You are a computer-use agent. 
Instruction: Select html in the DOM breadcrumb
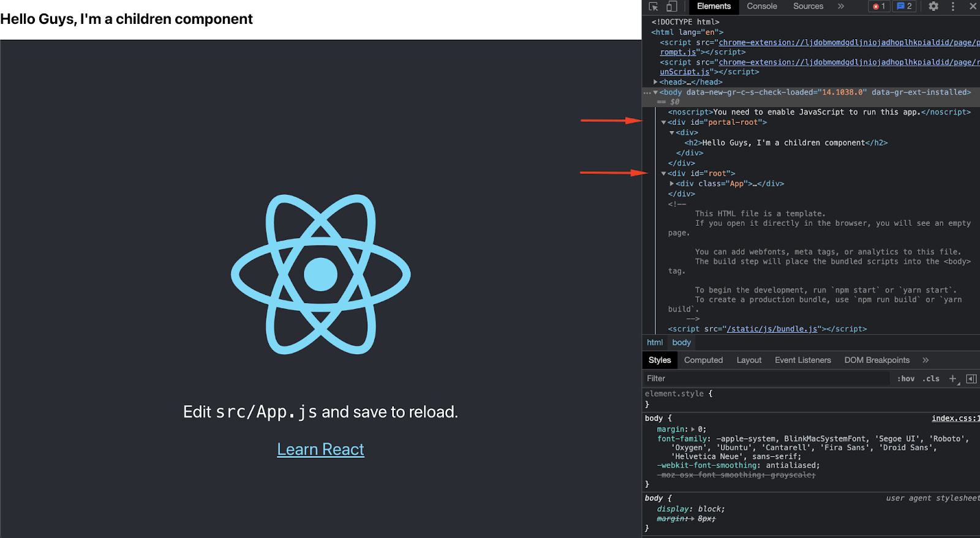point(655,343)
